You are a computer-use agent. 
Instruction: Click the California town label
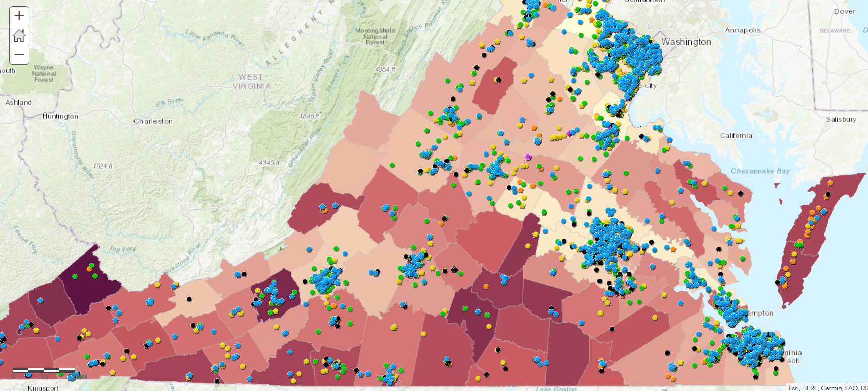pos(736,136)
